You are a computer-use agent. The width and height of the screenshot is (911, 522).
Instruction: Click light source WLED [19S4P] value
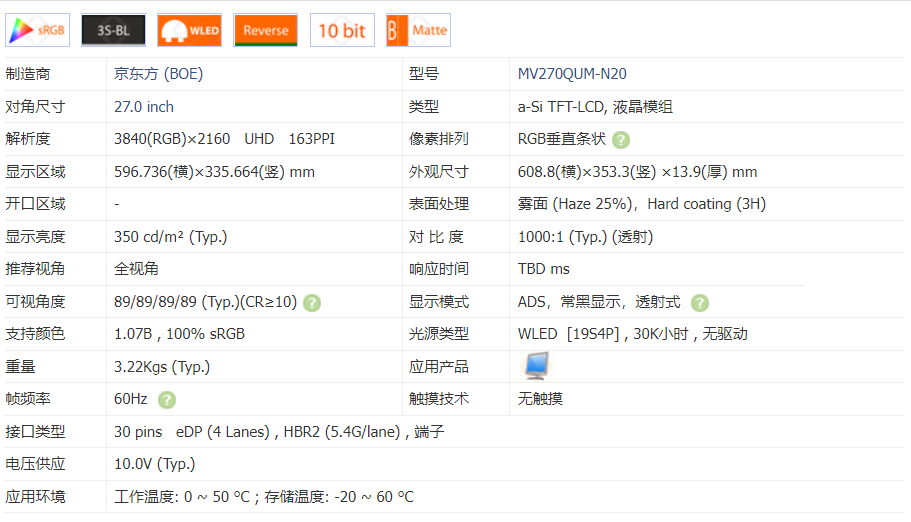tap(633, 334)
